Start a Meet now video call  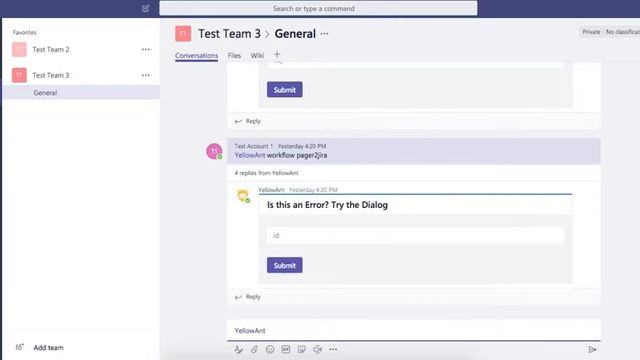point(318,349)
